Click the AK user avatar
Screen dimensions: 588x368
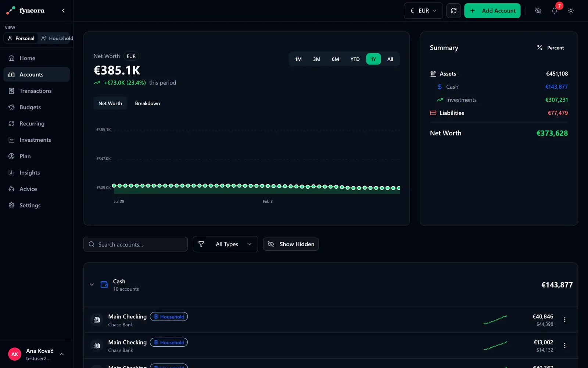(x=15, y=354)
